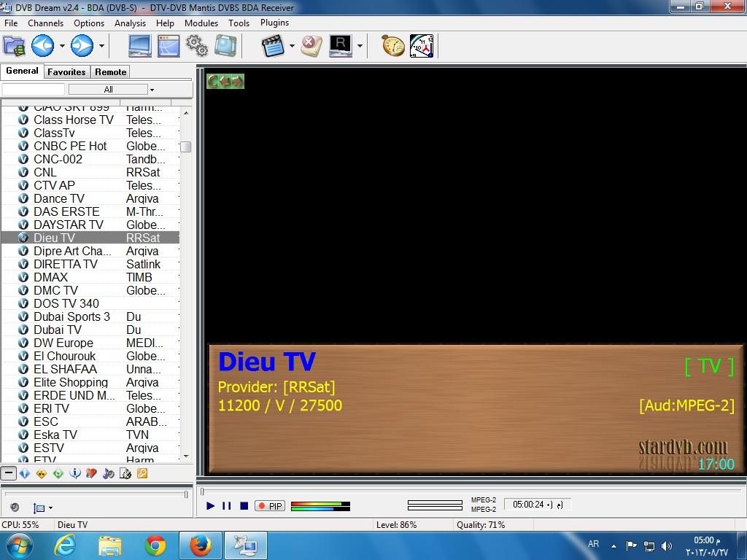Click the channel list scrollbar thumb
Image resolution: width=747 pixels, height=560 pixels.
(186, 147)
